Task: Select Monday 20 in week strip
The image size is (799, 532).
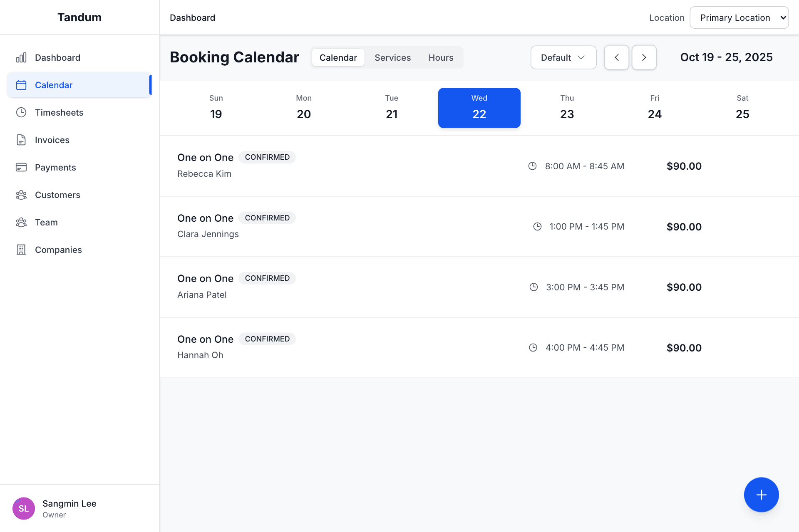Action: tap(304, 108)
